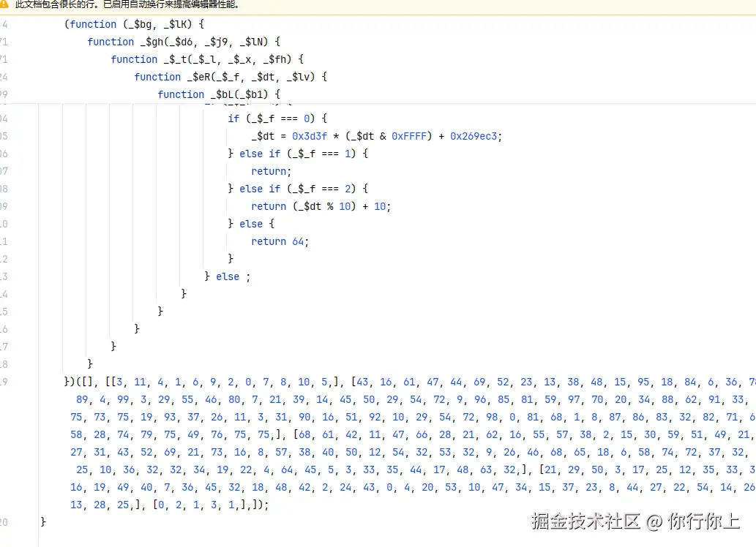Click the closing brace on line 20
The image size is (756, 547).
pyautogui.click(x=43, y=521)
